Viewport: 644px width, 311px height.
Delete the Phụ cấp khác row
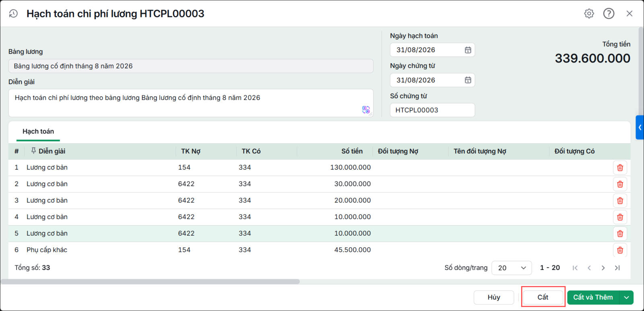click(x=620, y=250)
